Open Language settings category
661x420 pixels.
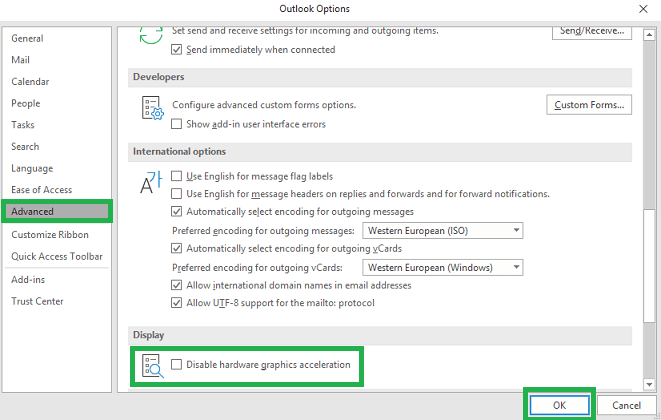(x=57, y=168)
